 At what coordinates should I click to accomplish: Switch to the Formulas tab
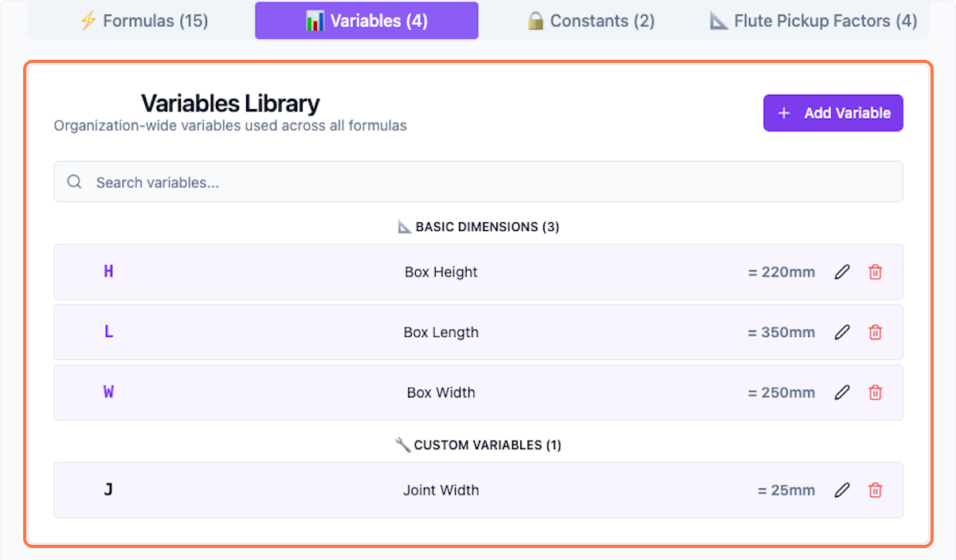[143, 21]
